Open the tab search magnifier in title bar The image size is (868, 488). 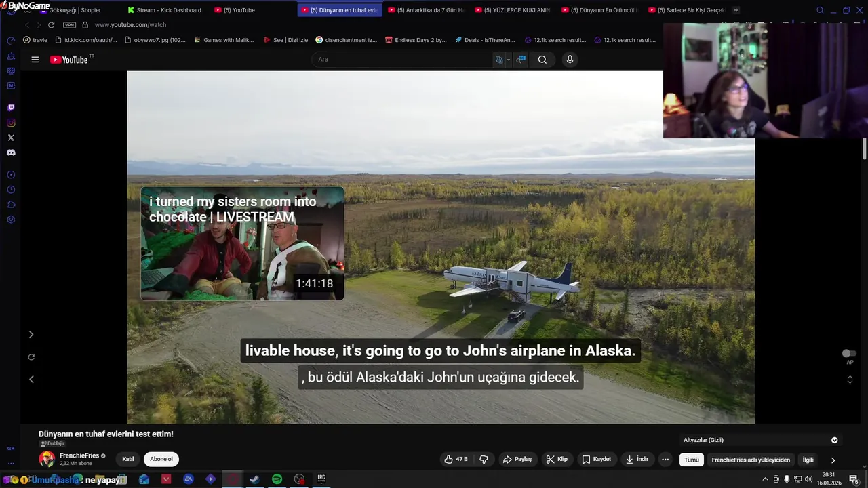820,10
